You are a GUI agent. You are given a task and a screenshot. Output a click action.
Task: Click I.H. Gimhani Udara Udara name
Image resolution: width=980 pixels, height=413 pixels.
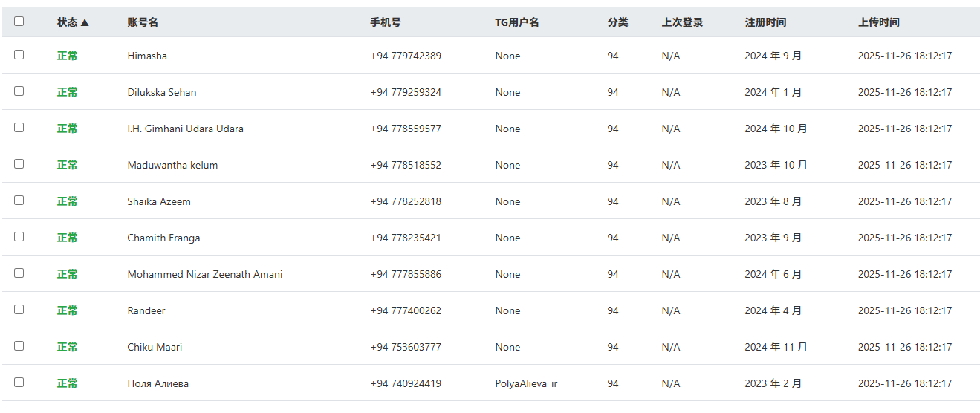click(185, 129)
